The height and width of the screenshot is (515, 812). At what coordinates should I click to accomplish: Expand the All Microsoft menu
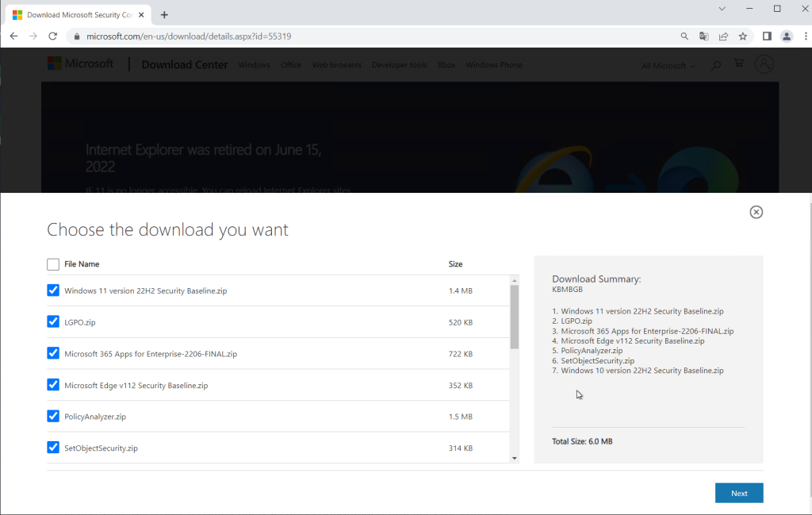[668, 66]
